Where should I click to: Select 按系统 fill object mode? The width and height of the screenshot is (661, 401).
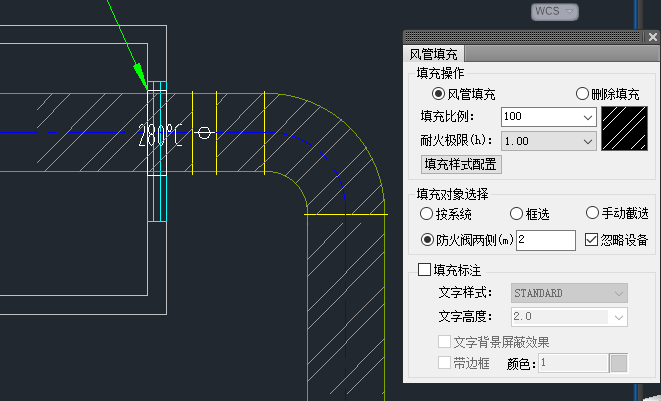[428, 213]
